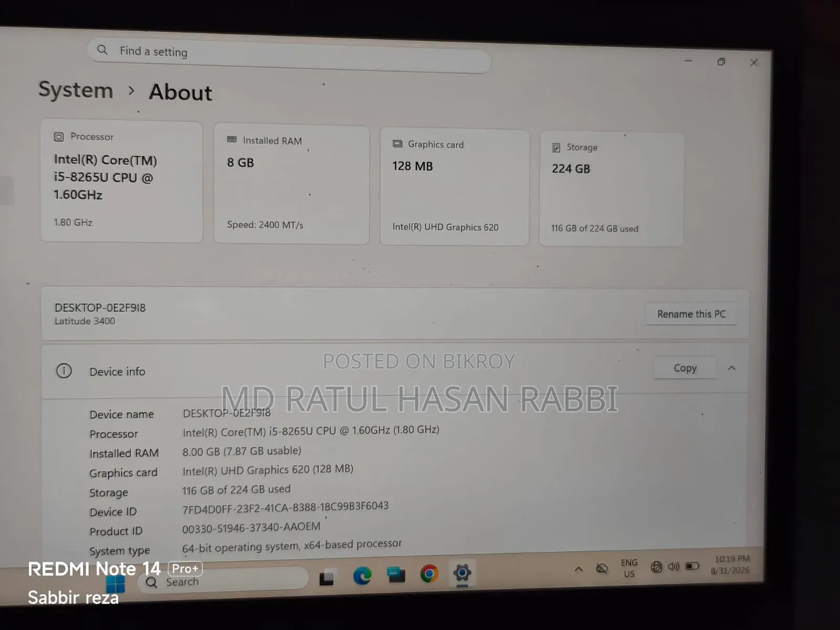The width and height of the screenshot is (840, 630).
Task: Collapse the Device info section
Action: [x=731, y=368]
